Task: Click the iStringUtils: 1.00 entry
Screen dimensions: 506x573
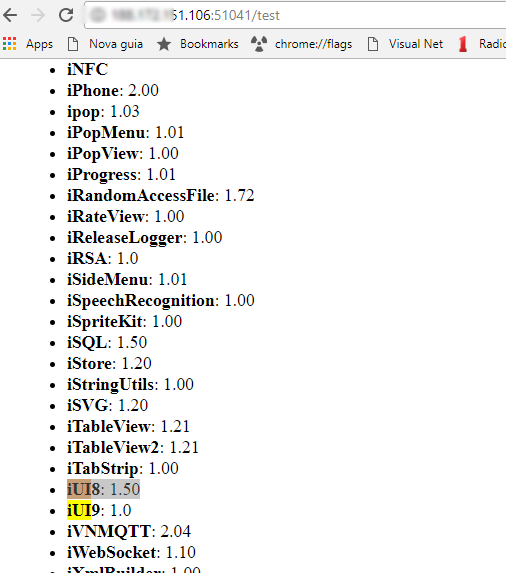Action: [130, 384]
